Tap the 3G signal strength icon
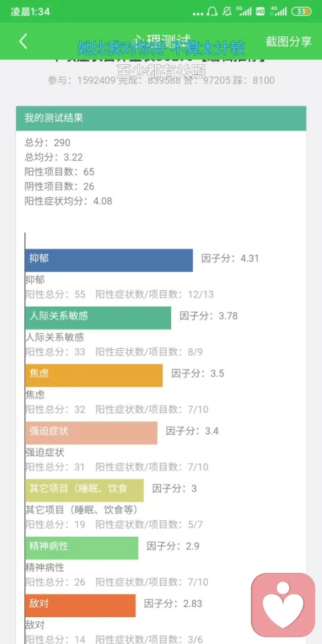This screenshot has height=644, width=322. tap(243, 11)
